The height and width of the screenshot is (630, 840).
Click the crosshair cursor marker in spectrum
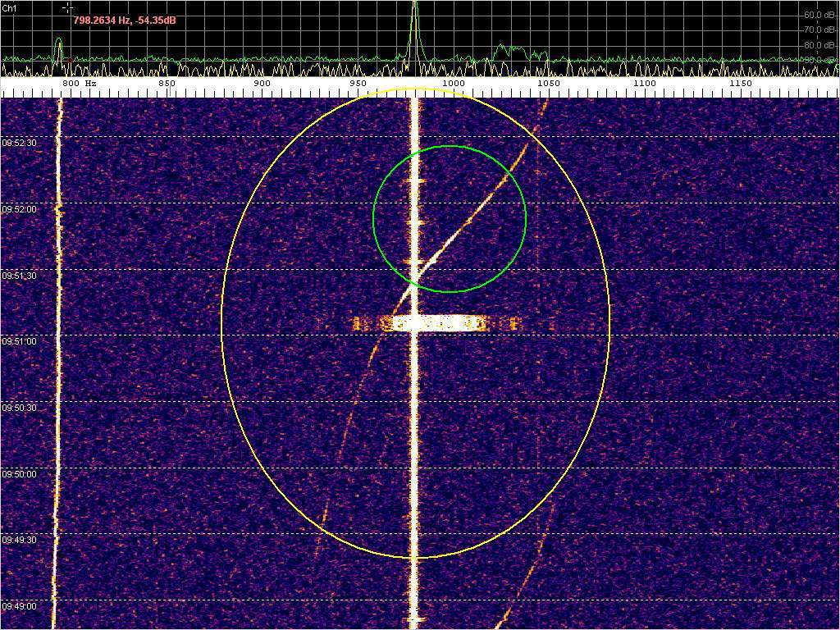pyautogui.click(x=67, y=7)
